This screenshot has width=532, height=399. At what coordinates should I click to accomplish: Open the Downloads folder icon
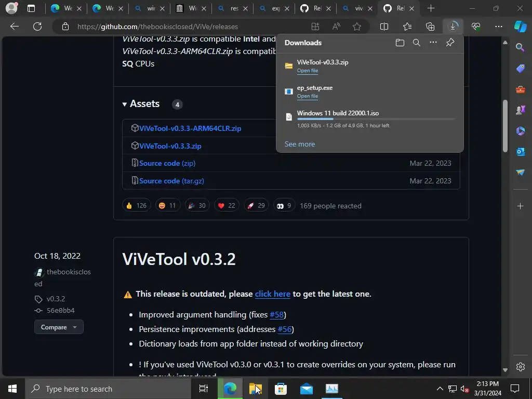(400, 43)
